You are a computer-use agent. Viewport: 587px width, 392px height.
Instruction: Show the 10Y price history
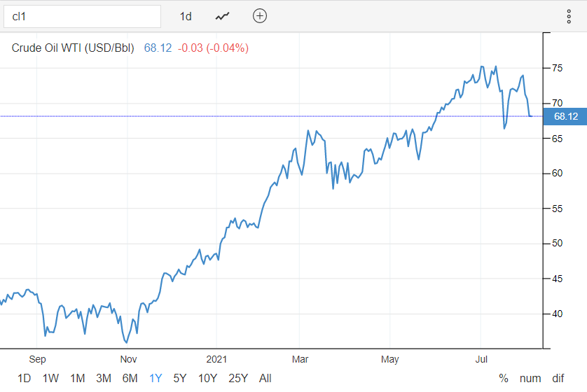207,378
